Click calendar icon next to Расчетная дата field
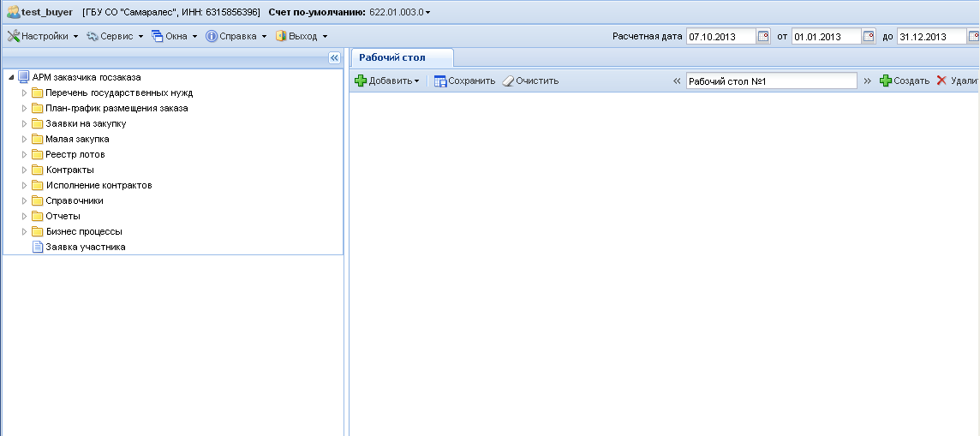The image size is (980, 436). click(763, 37)
